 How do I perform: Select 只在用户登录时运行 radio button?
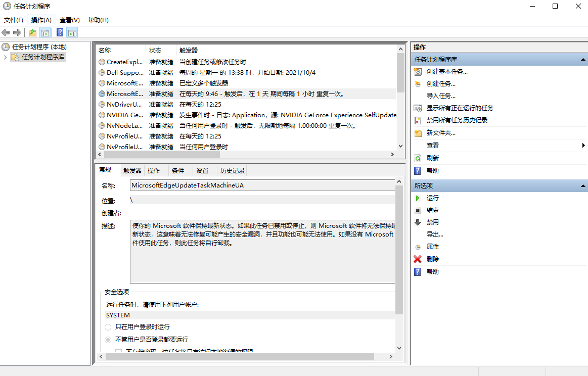(x=108, y=327)
